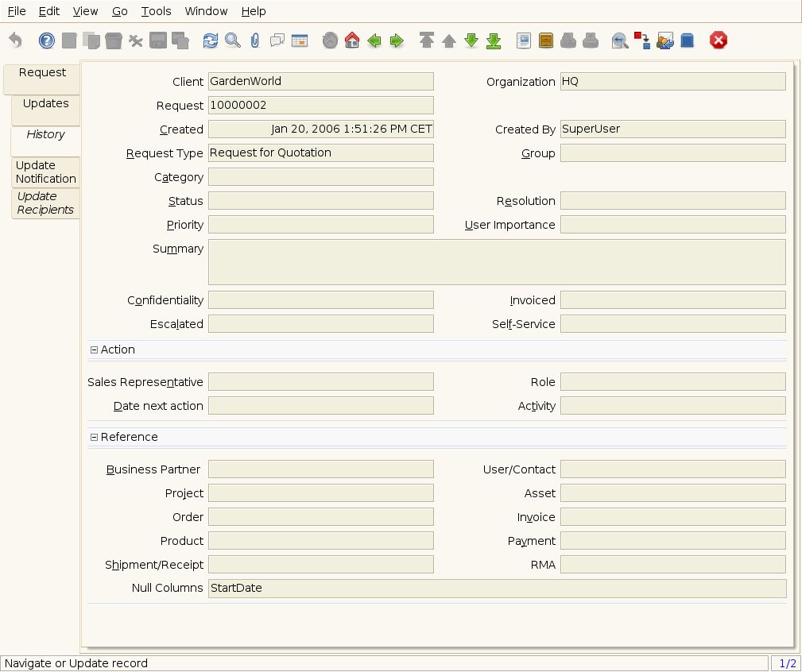This screenshot has height=672, width=802.
Task: Go to next record with green down arrow
Action: pos(471,41)
